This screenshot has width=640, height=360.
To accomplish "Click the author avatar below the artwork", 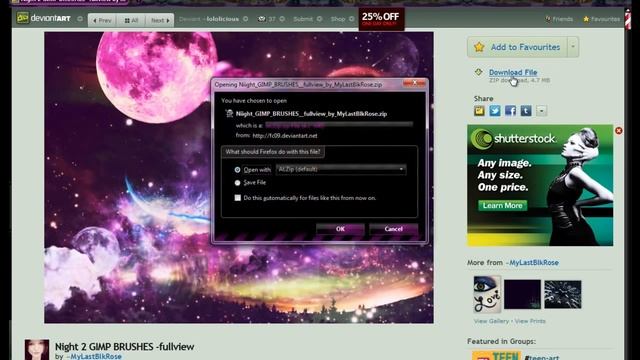I will click(x=37, y=350).
